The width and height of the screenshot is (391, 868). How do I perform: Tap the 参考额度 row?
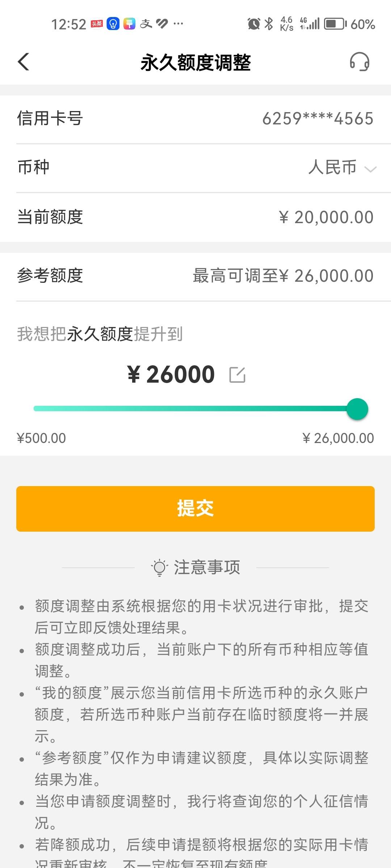[195, 276]
